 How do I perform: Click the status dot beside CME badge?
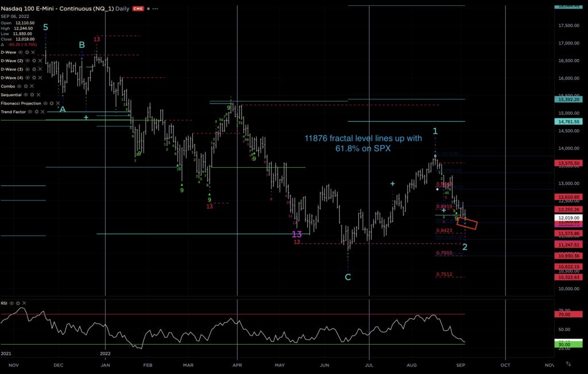click(x=149, y=9)
